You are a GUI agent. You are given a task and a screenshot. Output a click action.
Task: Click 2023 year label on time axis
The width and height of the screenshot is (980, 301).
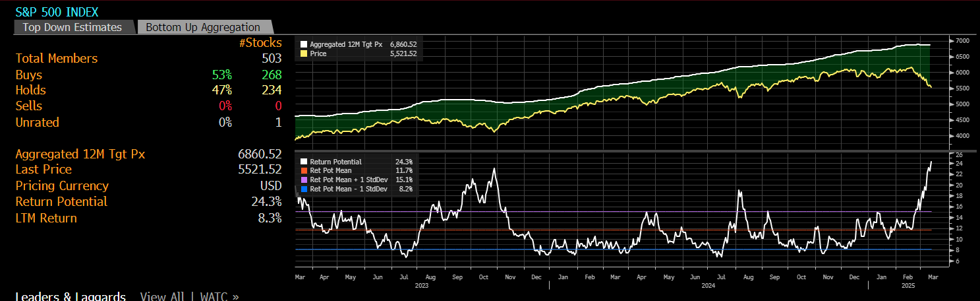coord(422,286)
